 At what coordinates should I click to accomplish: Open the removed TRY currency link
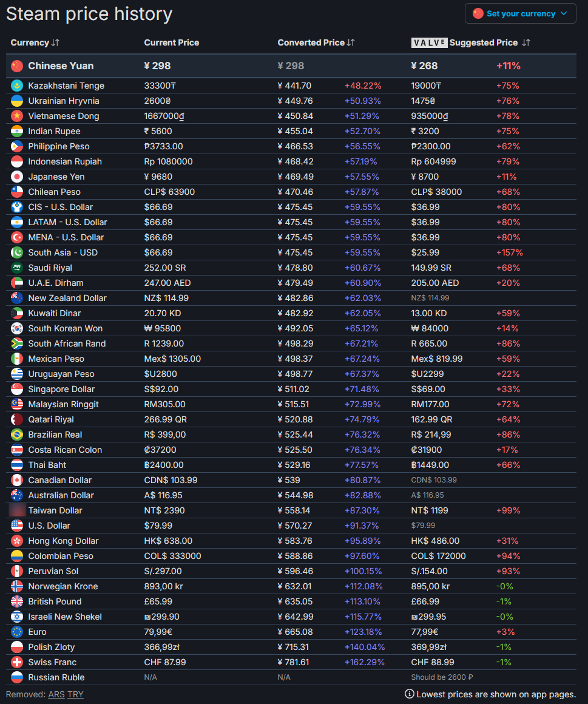pos(75,694)
